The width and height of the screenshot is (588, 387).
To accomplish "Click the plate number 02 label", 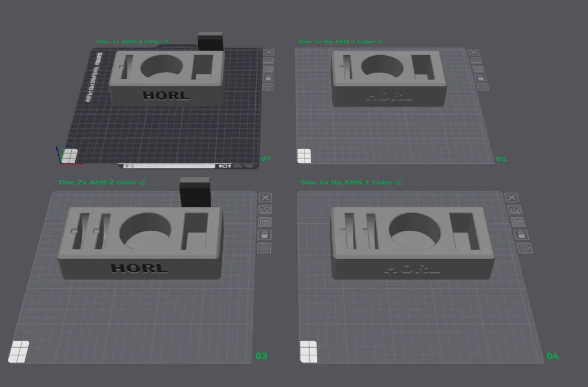I will click(x=502, y=159).
